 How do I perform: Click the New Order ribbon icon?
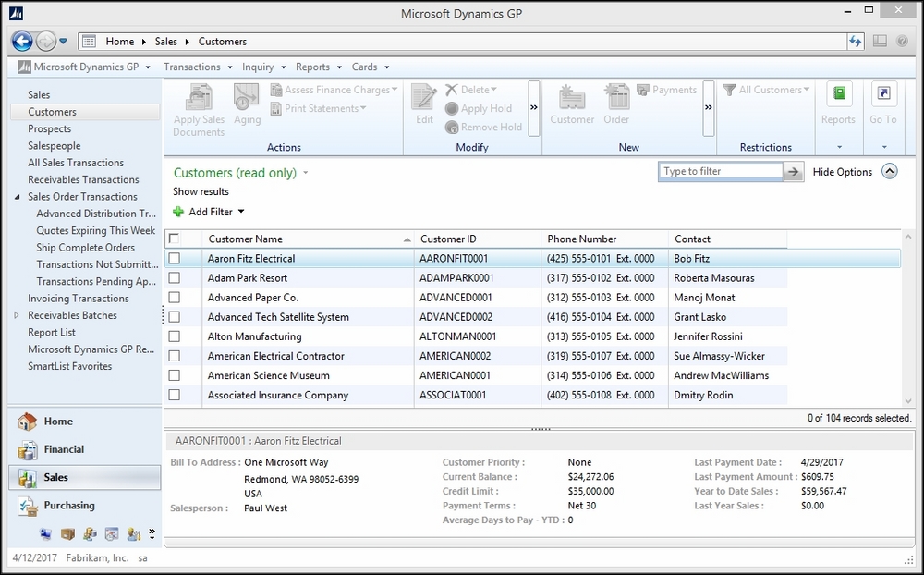click(x=616, y=97)
